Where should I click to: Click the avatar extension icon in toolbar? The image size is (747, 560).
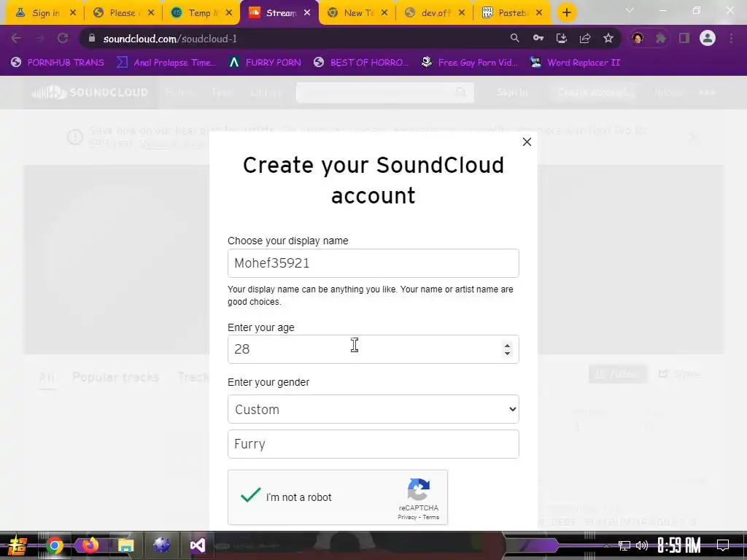click(638, 38)
